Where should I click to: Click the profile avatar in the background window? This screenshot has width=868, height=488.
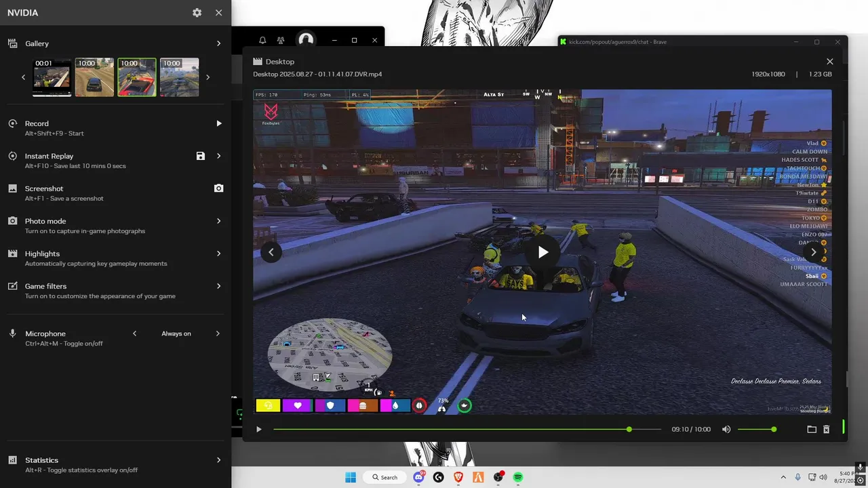(x=306, y=40)
